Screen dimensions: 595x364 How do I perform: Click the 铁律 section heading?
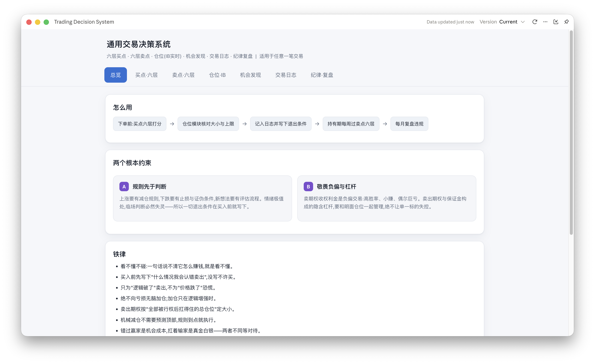tap(119, 254)
